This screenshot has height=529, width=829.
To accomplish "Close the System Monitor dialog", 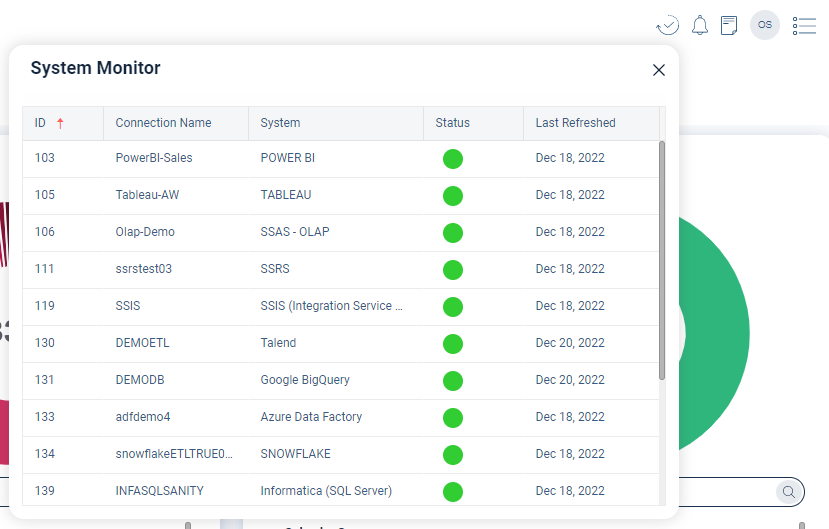I will pos(659,70).
